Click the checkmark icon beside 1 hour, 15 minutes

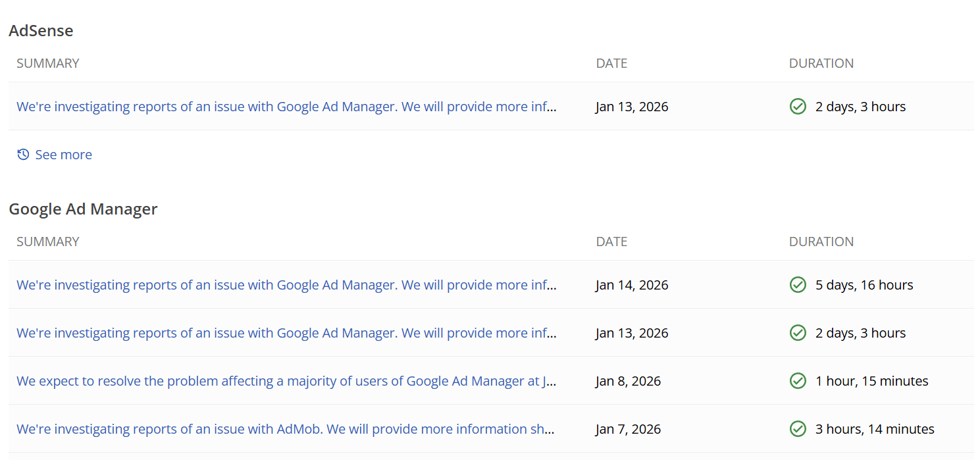point(798,381)
